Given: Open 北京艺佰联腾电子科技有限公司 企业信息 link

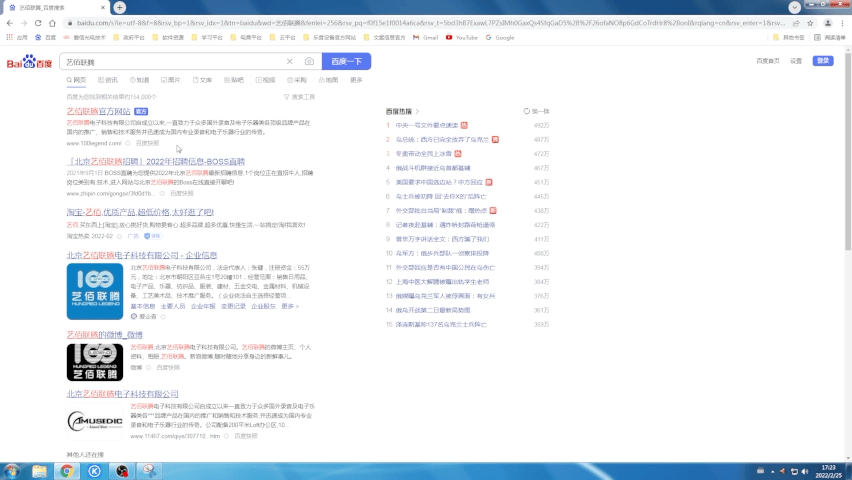Looking at the screenshot, I should pos(142,255).
